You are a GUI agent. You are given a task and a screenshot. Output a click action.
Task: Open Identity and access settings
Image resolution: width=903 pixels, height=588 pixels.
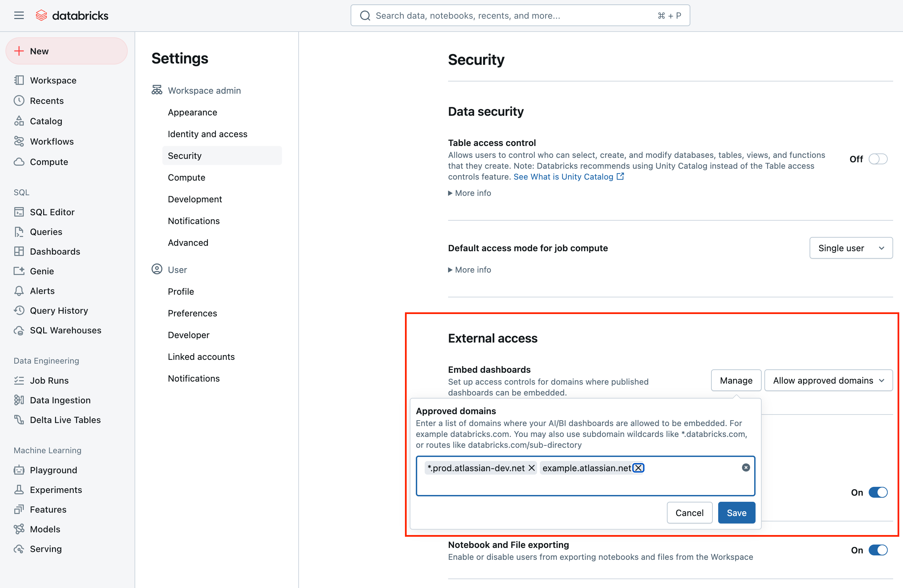coord(207,133)
